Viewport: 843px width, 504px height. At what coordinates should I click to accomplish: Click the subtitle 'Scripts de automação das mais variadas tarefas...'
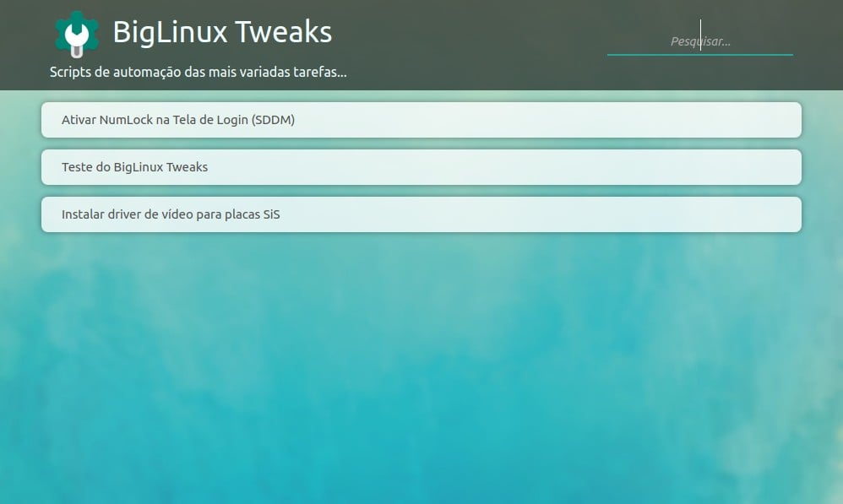click(199, 72)
